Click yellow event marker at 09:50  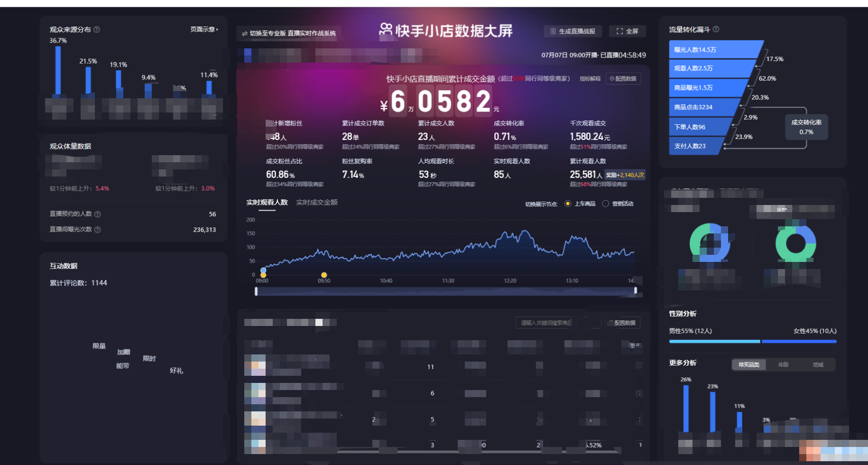pos(324,275)
